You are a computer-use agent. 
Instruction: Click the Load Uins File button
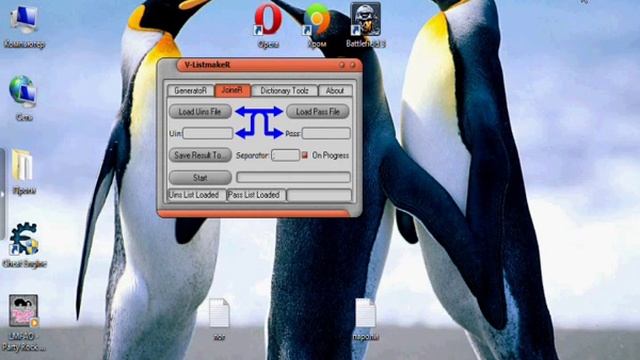[x=200, y=111]
